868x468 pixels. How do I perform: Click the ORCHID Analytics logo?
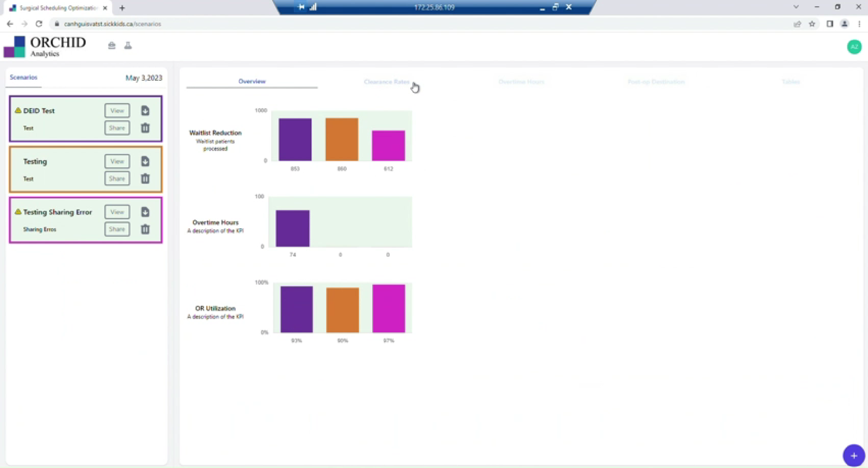pyautogui.click(x=45, y=47)
